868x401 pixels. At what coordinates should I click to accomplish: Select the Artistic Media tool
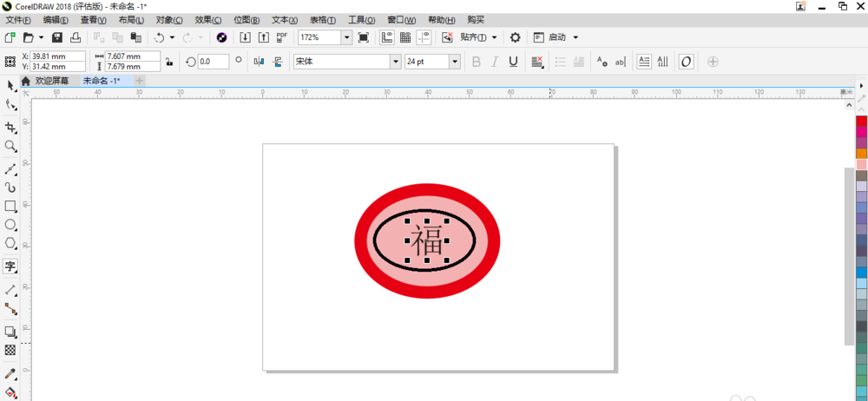point(10,187)
